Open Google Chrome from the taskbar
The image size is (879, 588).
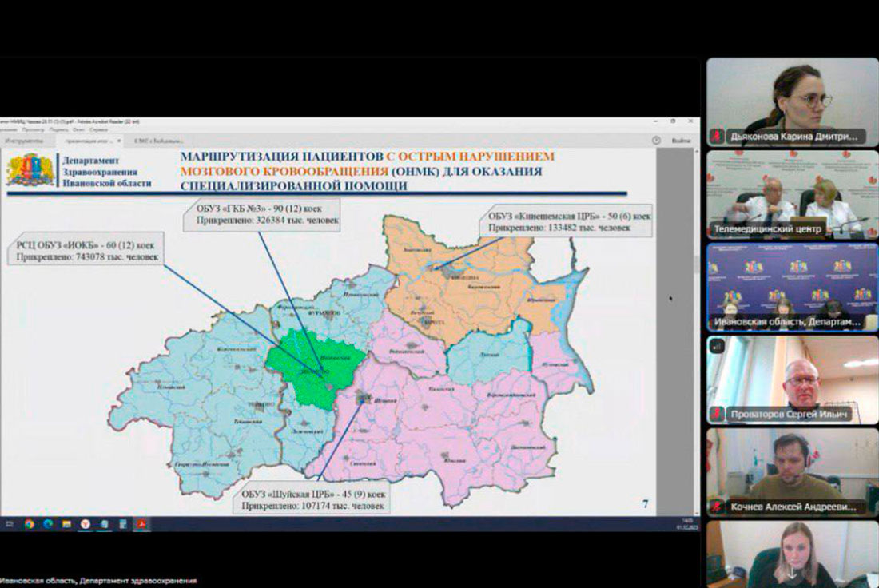[x=30, y=524]
